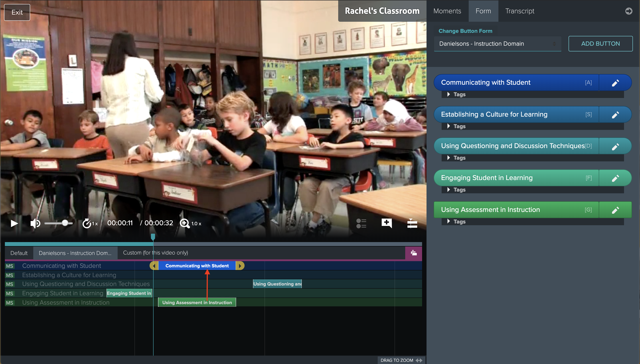Click the edit pencil for Engaging Student in Learning

[x=615, y=178]
